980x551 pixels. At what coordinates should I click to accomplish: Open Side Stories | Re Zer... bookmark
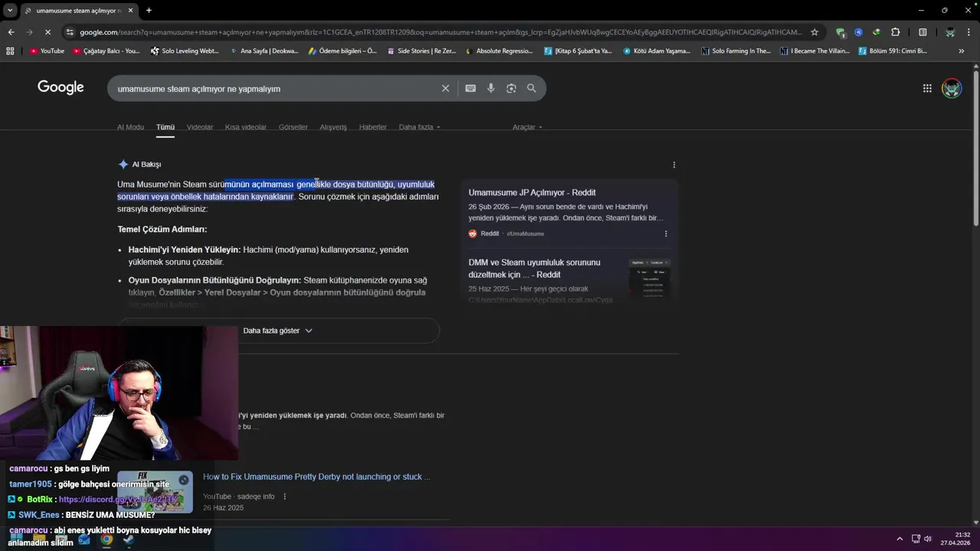(x=421, y=51)
